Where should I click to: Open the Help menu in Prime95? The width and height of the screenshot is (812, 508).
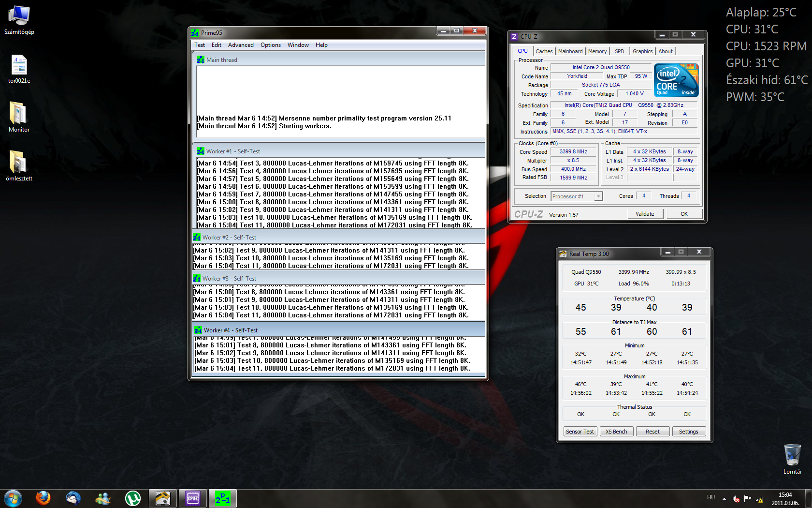pos(321,45)
